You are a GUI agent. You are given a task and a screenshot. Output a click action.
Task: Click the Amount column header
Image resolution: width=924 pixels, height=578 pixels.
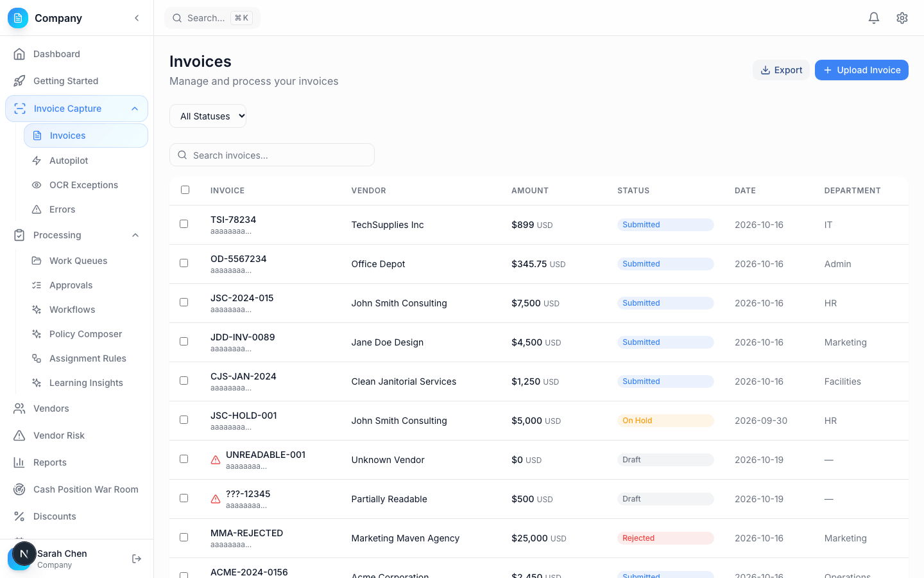(530, 191)
